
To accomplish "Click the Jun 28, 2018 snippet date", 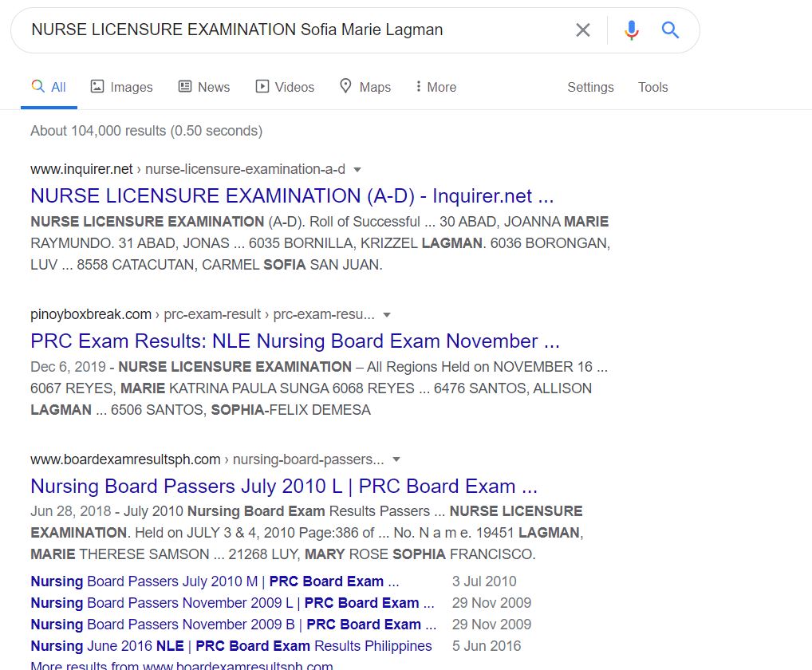I will point(71,511).
